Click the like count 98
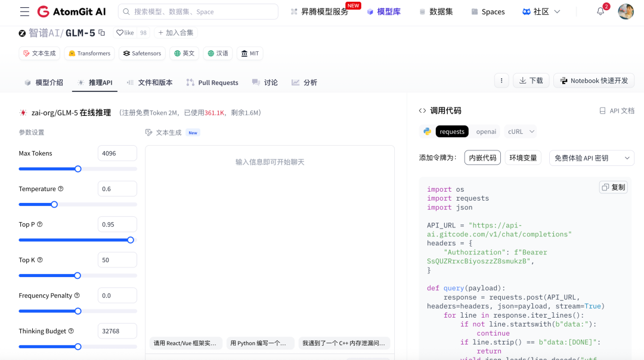 click(x=143, y=32)
